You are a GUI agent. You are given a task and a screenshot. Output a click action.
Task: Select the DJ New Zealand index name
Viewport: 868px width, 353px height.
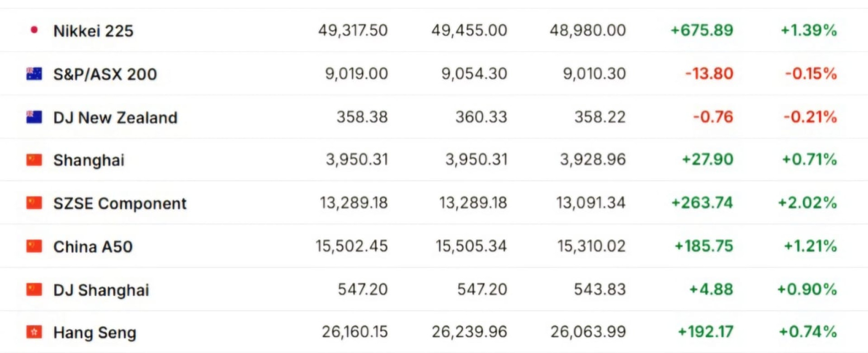pyautogui.click(x=115, y=118)
